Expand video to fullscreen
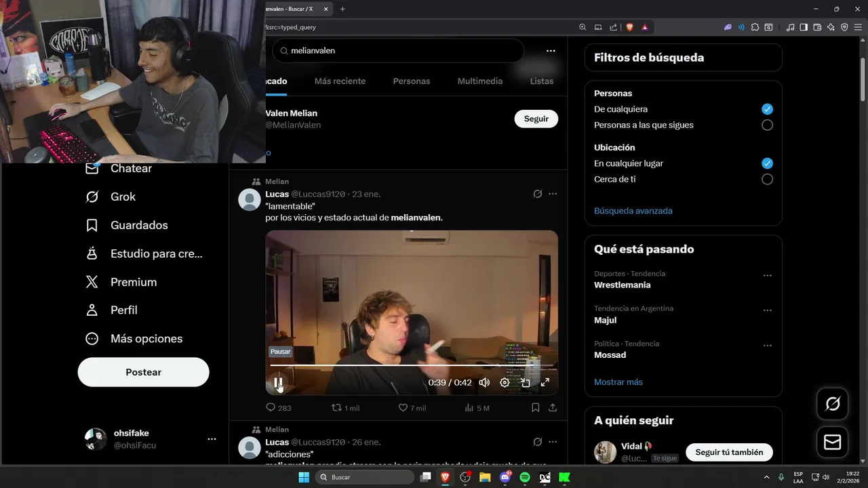The image size is (868, 488). (545, 382)
